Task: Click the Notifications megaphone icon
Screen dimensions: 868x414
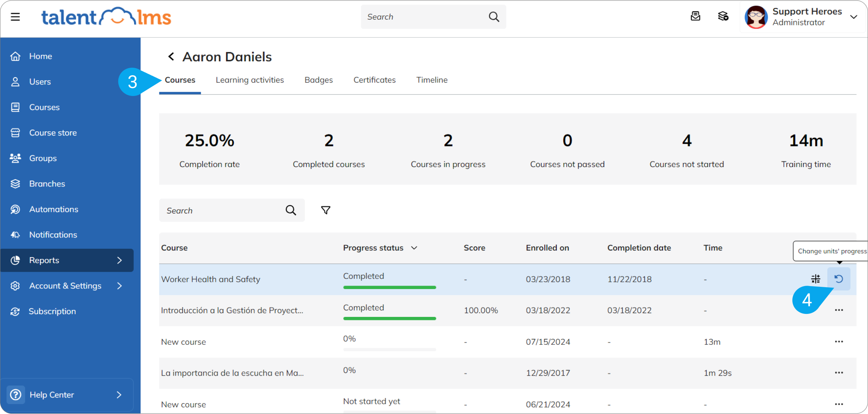Action: (15, 235)
